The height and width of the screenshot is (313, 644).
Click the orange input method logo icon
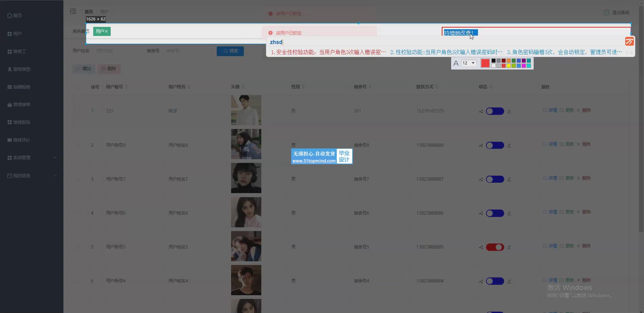click(x=629, y=42)
